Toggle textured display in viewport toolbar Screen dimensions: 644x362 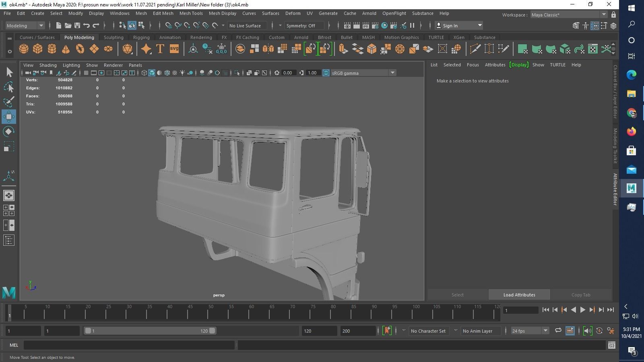[175, 73]
